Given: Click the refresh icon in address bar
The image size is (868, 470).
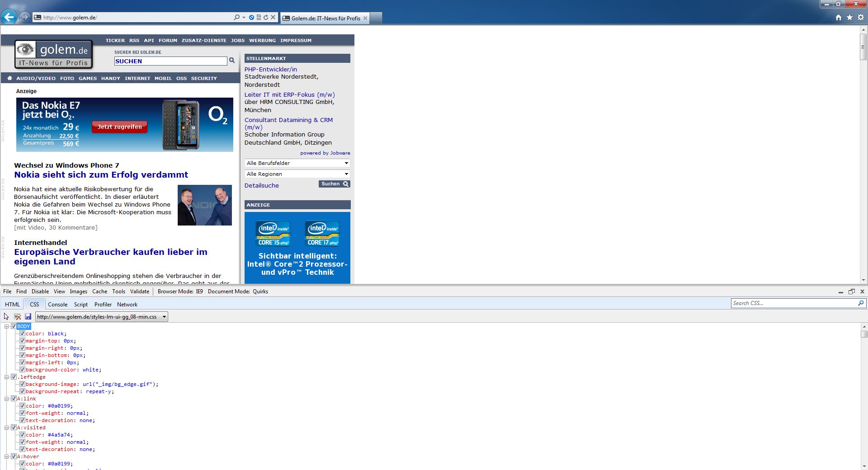Looking at the screenshot, I should coord(266,18).
